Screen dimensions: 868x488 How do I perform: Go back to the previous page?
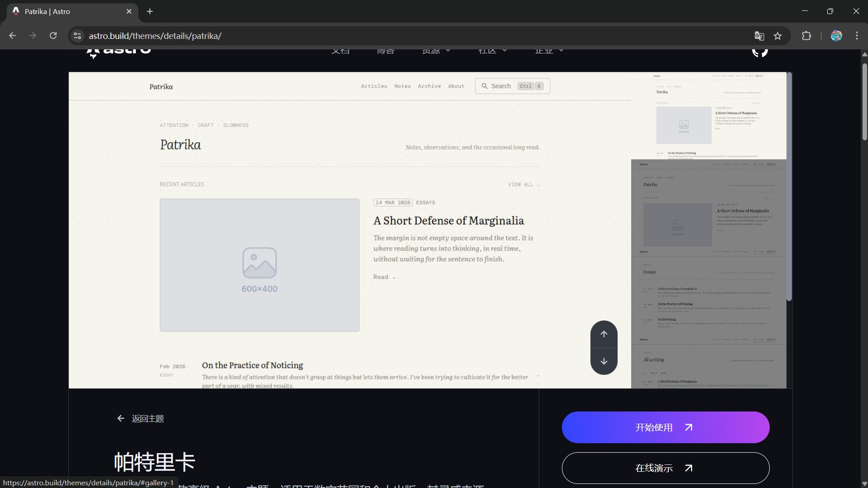tap(13, 36)
